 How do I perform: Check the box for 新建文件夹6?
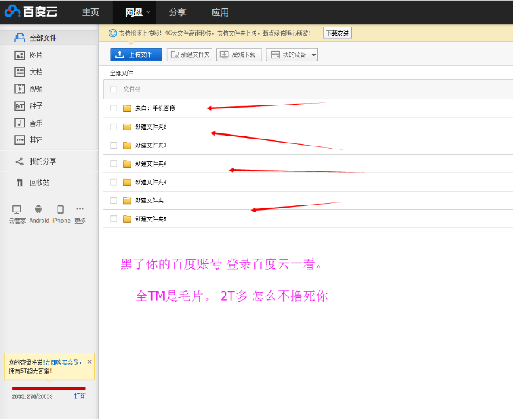pyautogui.click(x=114, y=164)
